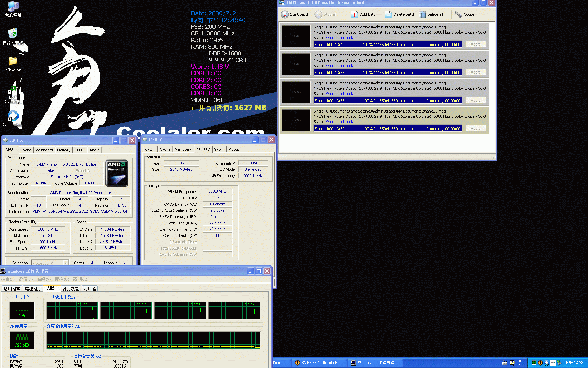Switch to Cache tab in left CPU-Z
Viewport: 588px width, 368px height.
tap(26, 150)
